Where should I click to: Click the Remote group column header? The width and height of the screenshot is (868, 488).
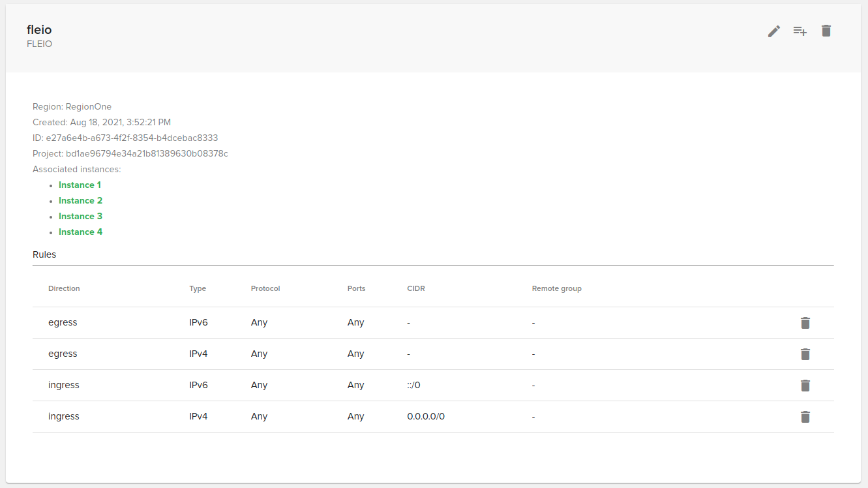[x=556, y=288]
